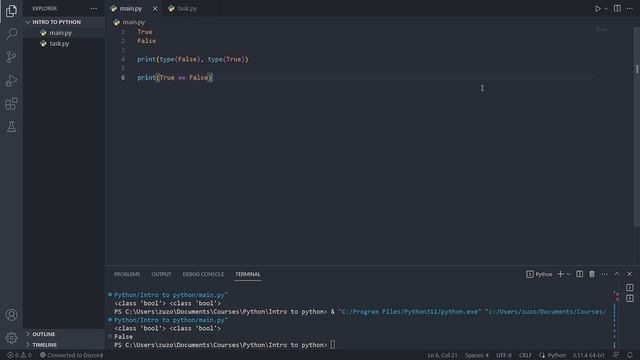Open the Extensions view
Viewport: 640px width, 360px height.
coord(11,104)
